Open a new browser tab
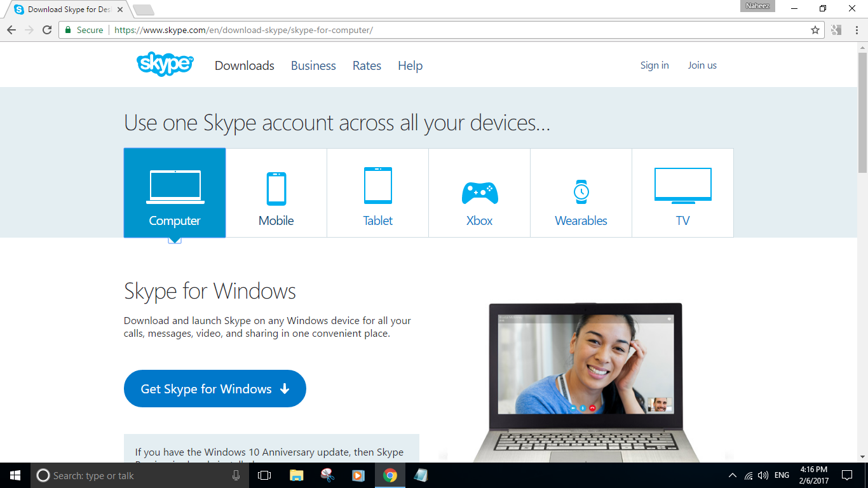The height and width of the screenshot is (488, 868). click(x=144, y=10)
